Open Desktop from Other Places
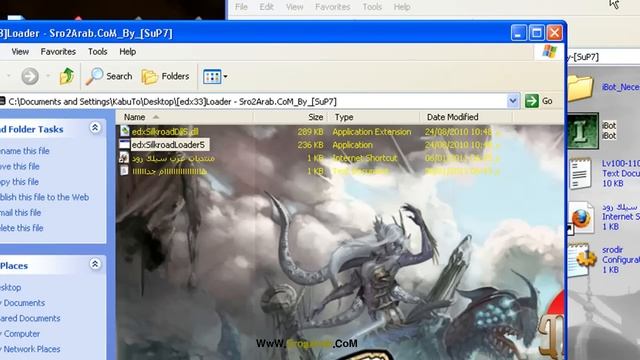Screen dimensions: 640x360 pyautogui.click(x=11, y=288)
